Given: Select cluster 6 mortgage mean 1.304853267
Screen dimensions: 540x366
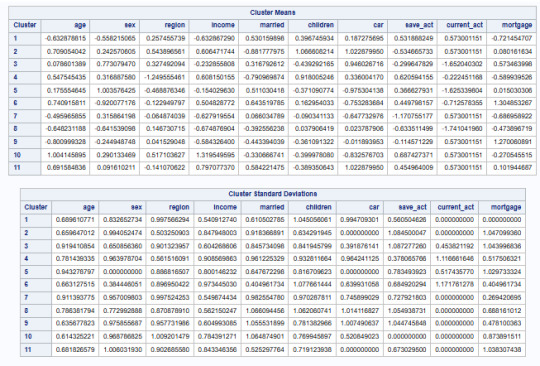Looking at the screenshot, I should point(512,103).
